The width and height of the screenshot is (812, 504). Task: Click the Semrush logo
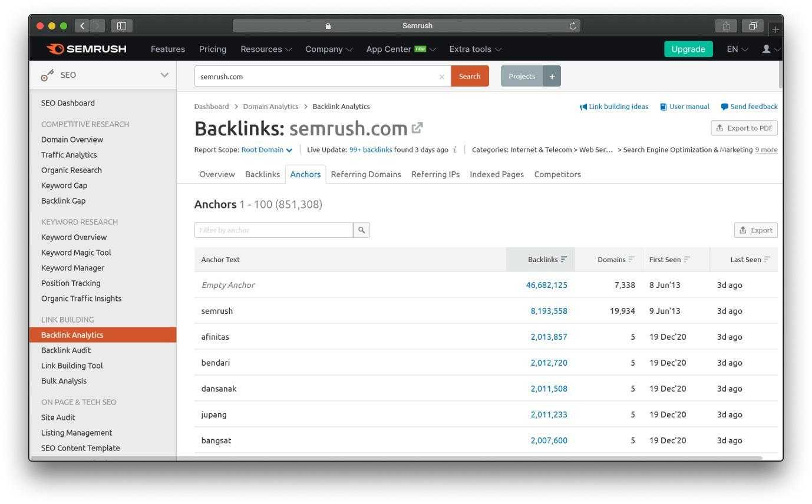pyautogui.click(x=87, y=49)
